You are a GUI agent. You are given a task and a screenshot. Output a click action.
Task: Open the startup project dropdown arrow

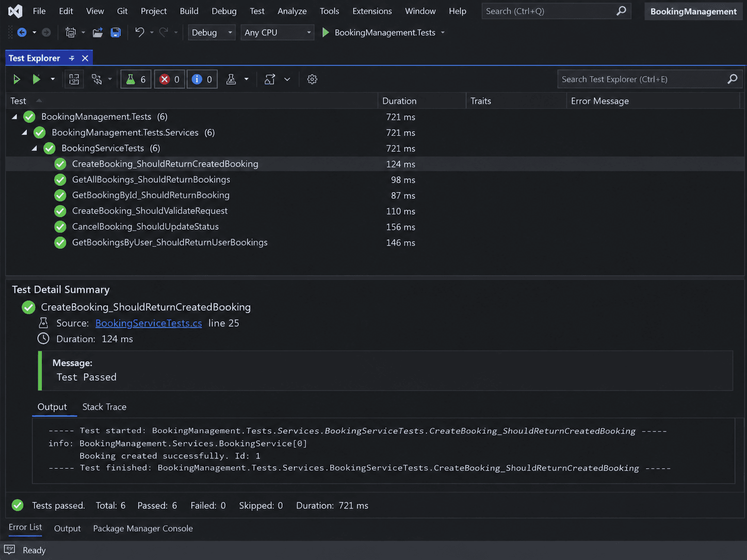click(x=443, y=32)
